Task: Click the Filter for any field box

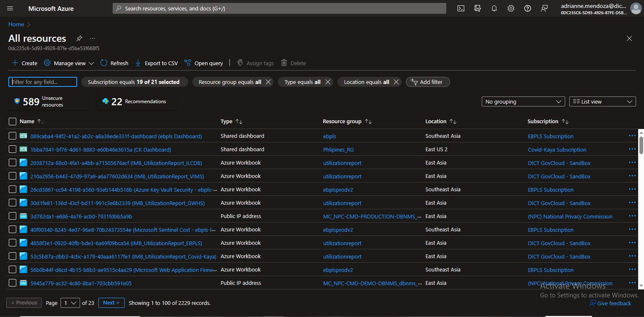Action: 43,82
